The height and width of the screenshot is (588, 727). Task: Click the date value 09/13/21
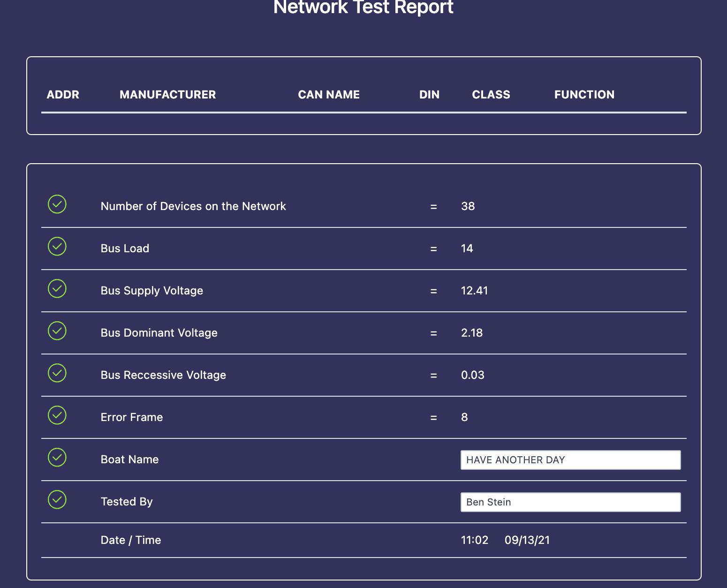click(527, 540)
